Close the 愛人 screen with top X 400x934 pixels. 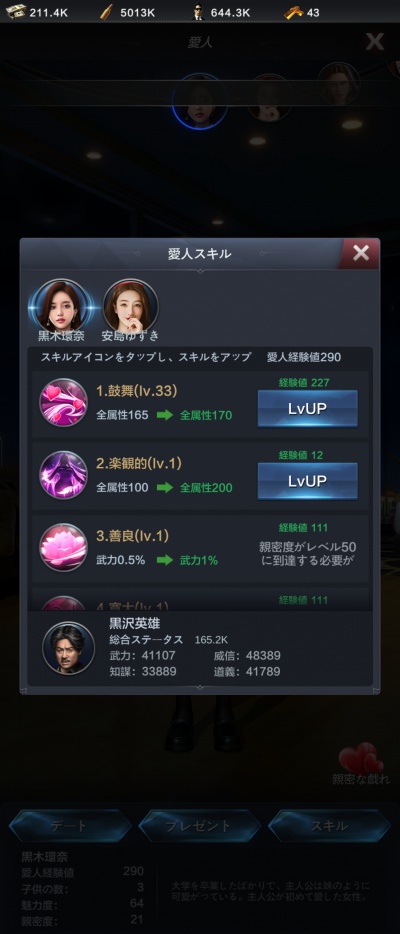click(374, 42)
